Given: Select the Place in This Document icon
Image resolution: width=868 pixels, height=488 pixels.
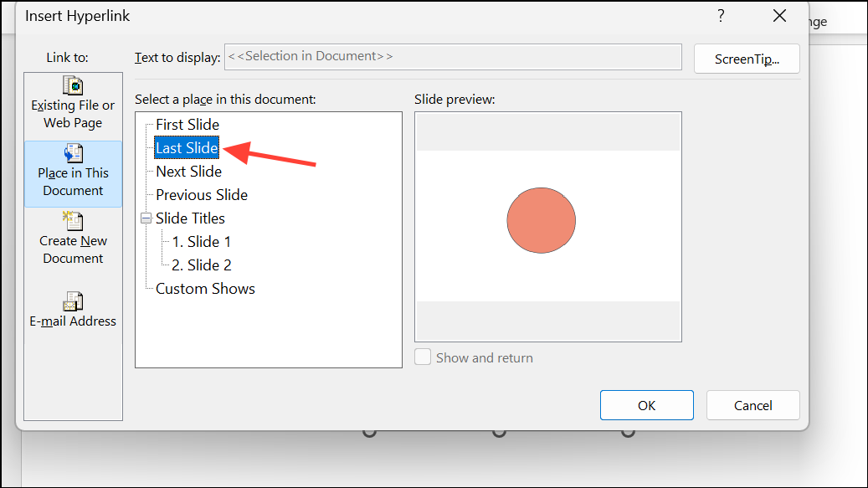Looking at the screenshot, I should [x=73, y=153].
